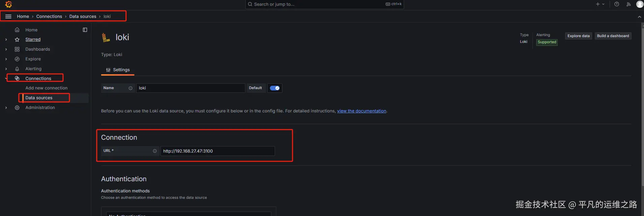Image resolution: width=644 pixels, height=216 pixels.
Task: Click the Administration gear icon
Action: coord(17,108)
